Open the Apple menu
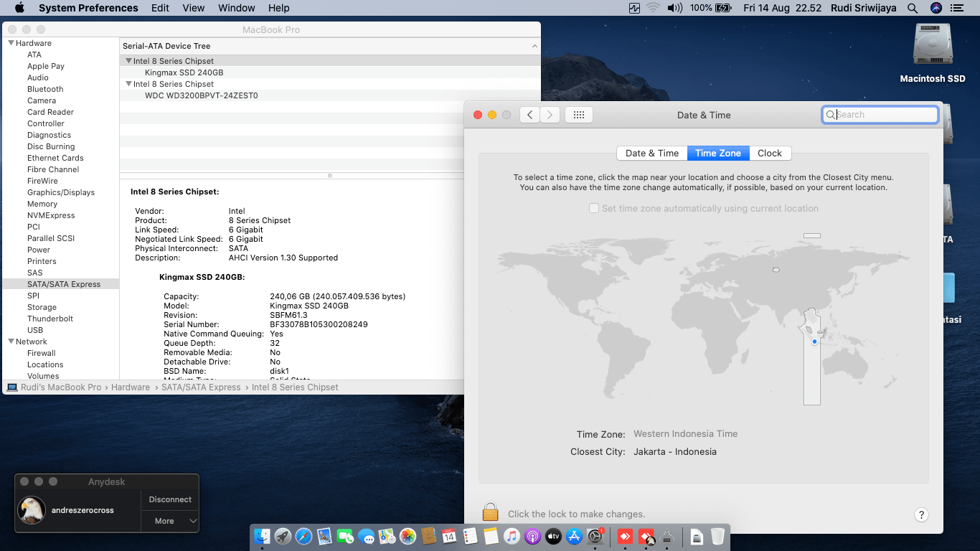 [x=19, y=8]
